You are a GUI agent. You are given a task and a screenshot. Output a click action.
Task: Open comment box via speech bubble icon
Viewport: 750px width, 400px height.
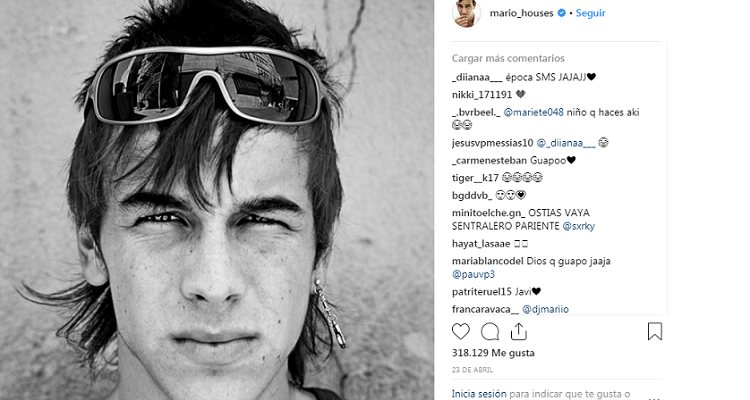(x=490, y=332)
